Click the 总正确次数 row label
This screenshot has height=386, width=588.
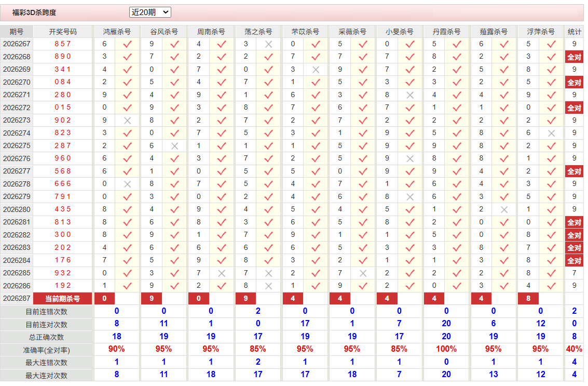click(x=47, y=337)
